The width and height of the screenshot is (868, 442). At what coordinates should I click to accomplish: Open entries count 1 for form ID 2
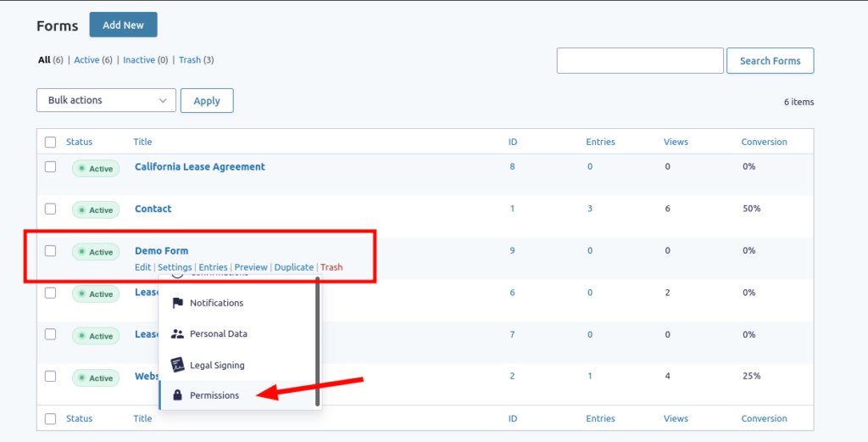(590, 376)
